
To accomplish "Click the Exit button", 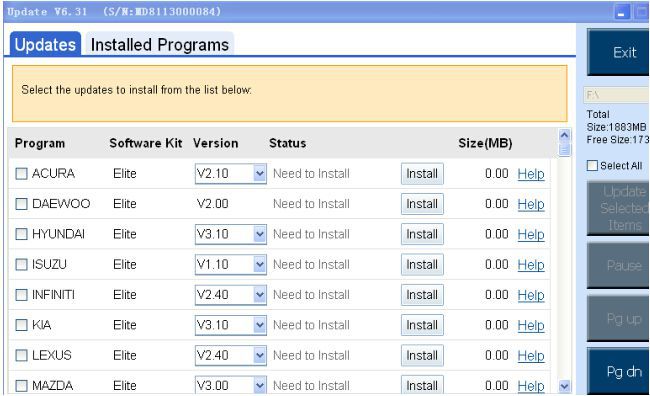I will pyautogui.click(x=618, y=52).
